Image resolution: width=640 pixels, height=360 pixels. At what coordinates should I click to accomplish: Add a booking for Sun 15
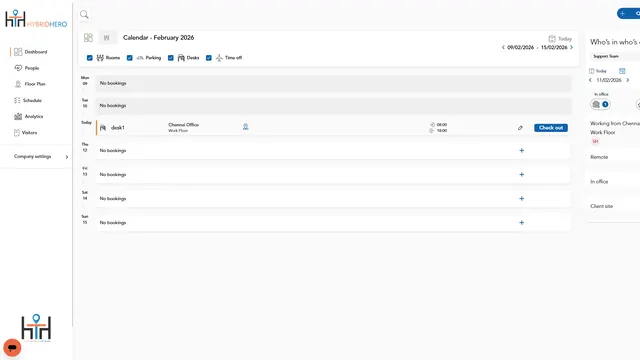coord(522,223)
